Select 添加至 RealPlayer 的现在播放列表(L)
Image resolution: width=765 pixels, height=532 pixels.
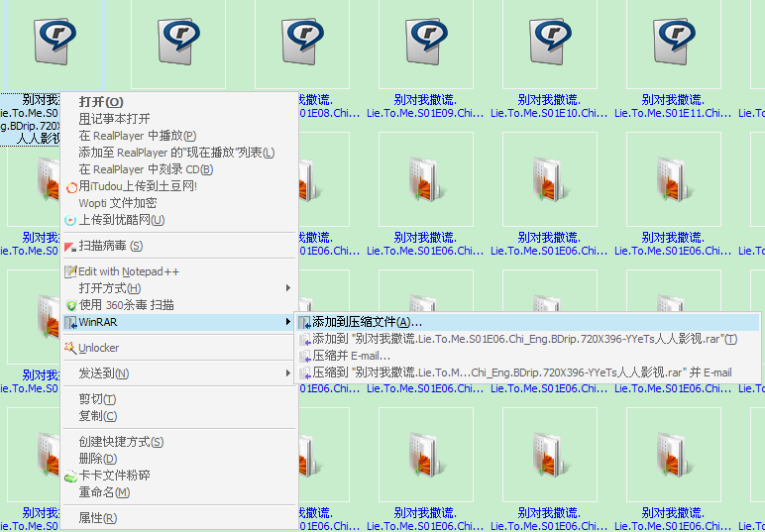click(x=179, y=153)
